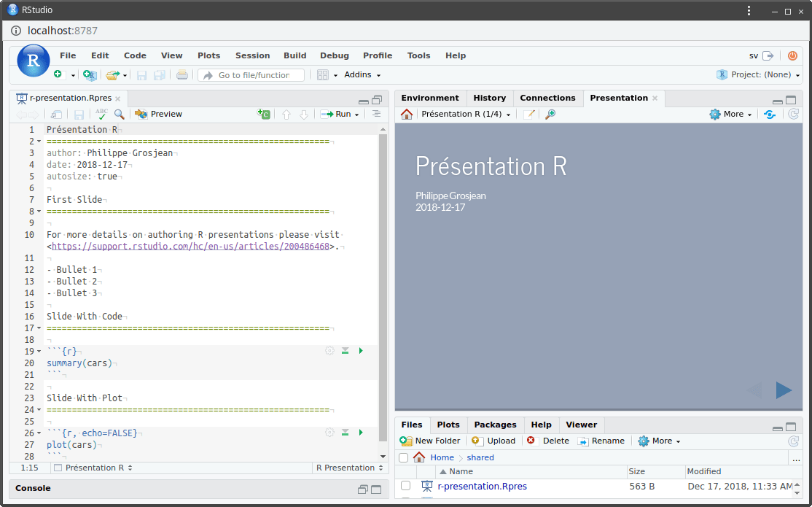Viewport: 812px width, 507px height.
Task: Switch to the Packages tab
Action: point(495,425)
